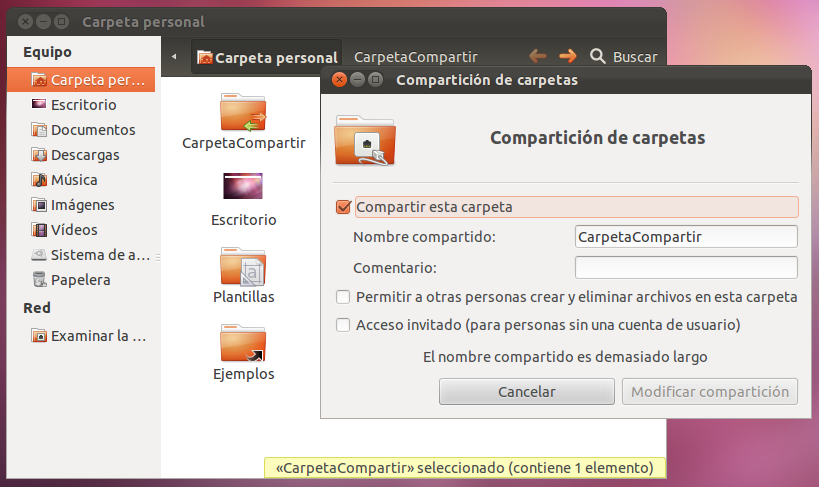Image resolution: width=819 pixels, height=487 pixels.
Task: Click the Buscar search magnifier icon
Action: [x=597, y=56]
